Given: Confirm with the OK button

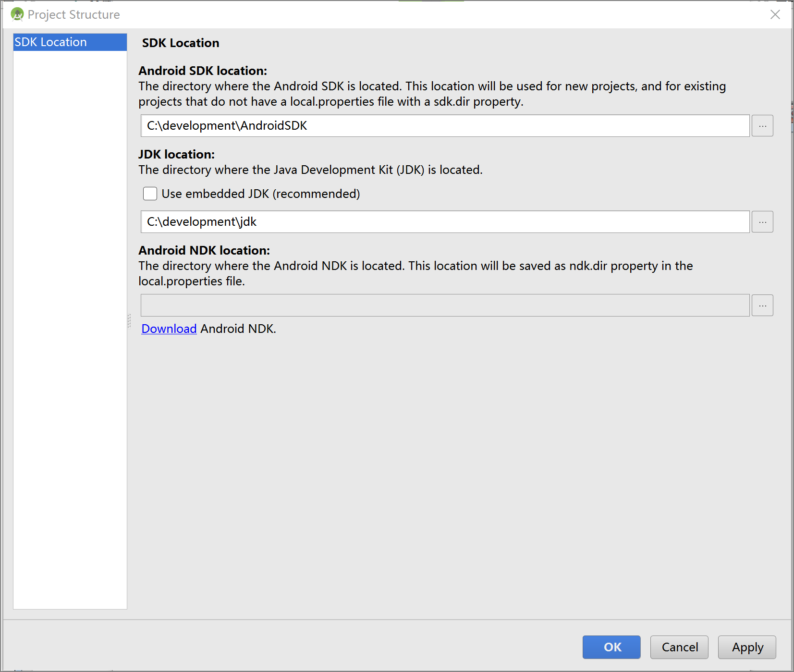Looking at the screenshot, I should click(611, 647).
